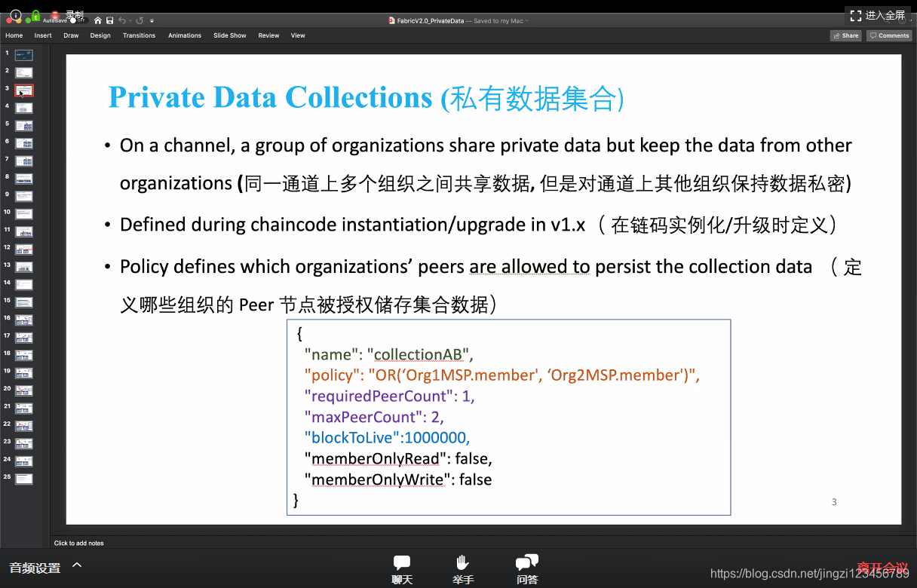Select slide 25 thumbnail
Screen dimensions: 917x588
24,479
